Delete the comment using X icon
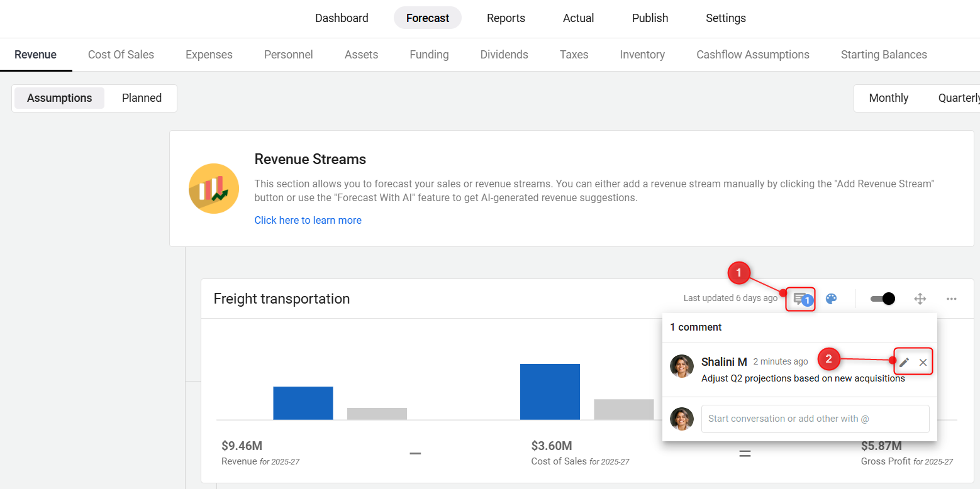The image size is (980, 489). [923, 362]
